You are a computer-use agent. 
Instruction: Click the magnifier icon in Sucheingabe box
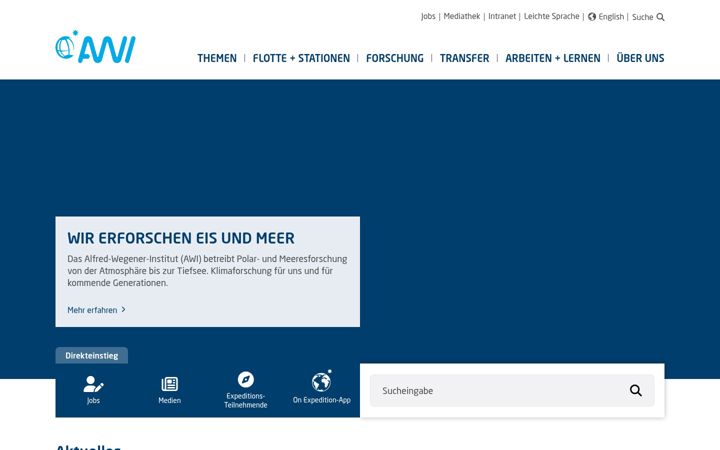pyautogui.click(x=636, y=390)
